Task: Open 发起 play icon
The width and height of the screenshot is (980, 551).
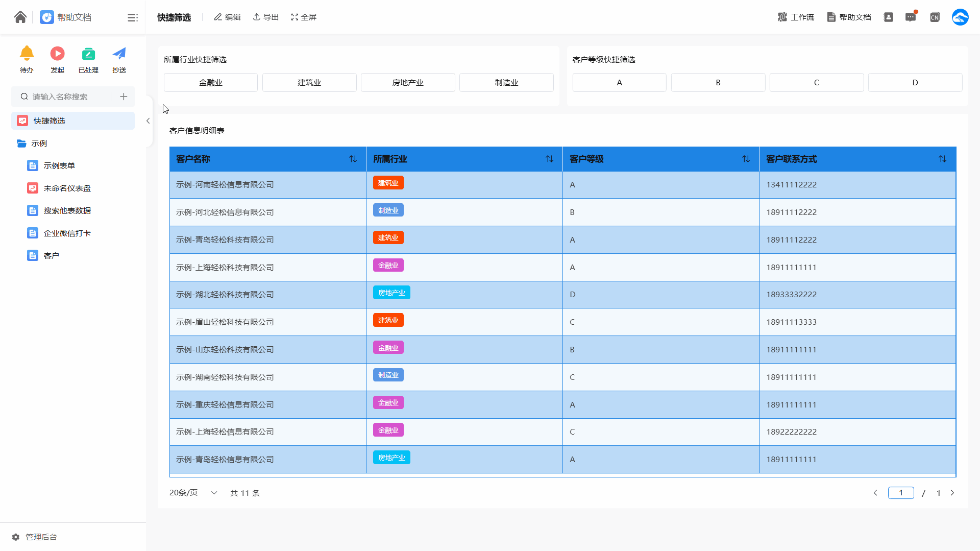Action: (x=58, y=54)
